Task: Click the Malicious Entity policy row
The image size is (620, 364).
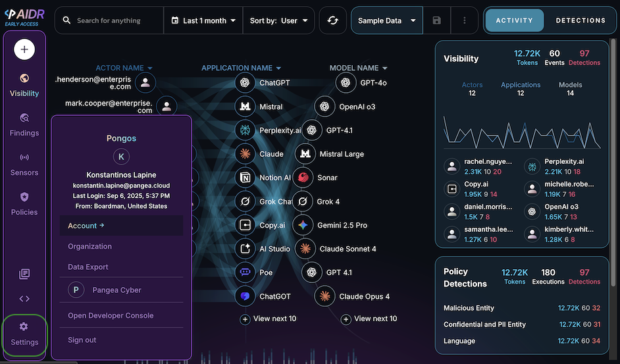Action: 522,308
